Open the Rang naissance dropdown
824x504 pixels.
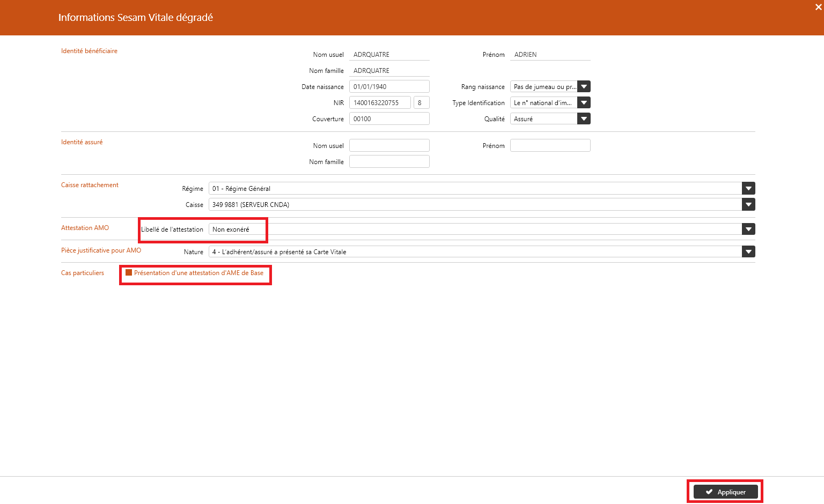click(x=584, y=86)
